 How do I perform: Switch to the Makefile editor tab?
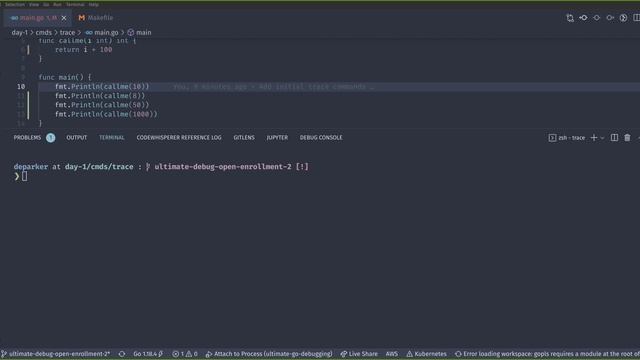click(96, 18)
